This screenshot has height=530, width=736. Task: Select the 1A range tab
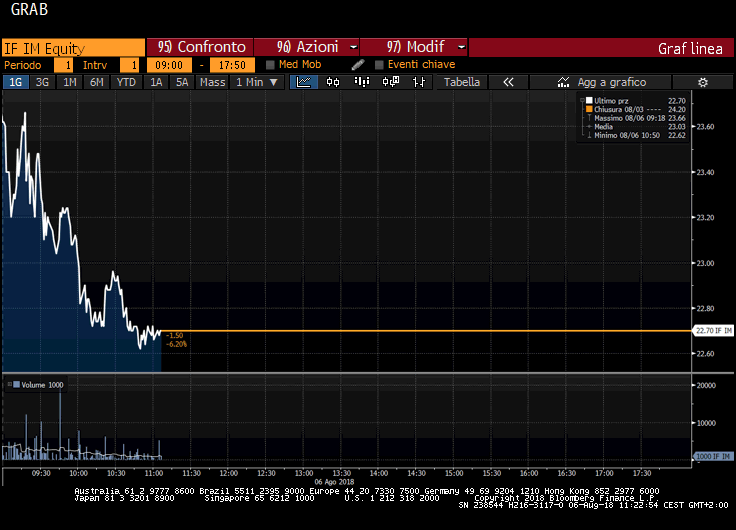(x=156, y=82)
